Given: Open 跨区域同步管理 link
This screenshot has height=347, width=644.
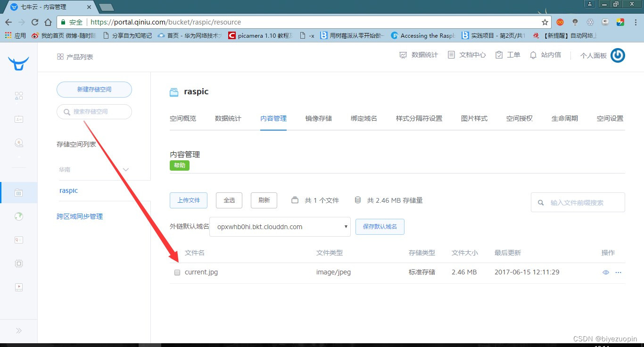Looking at the screenshot, I should click(x=80, y=216).
